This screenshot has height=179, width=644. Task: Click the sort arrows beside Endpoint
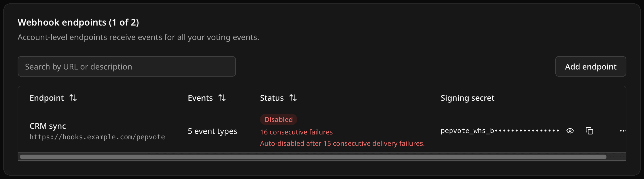pos(73,98)
